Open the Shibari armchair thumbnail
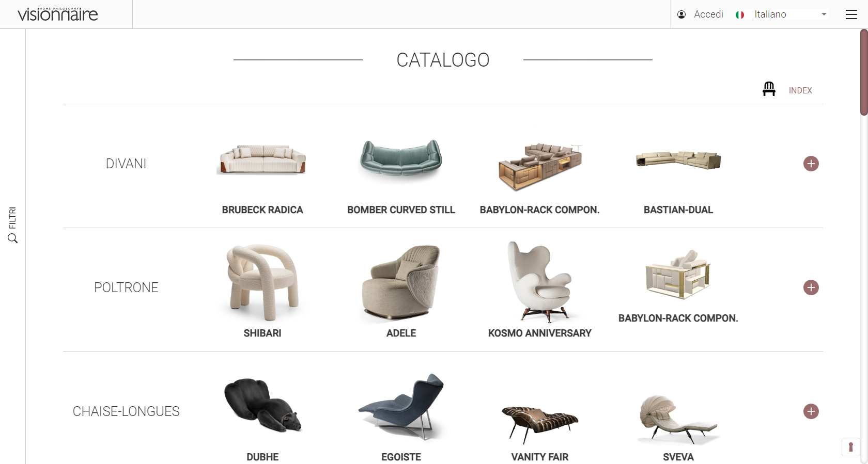 point(262,282)
